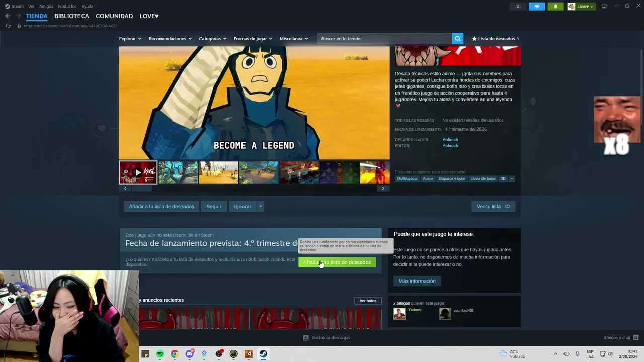The width and height of the screenshot is (644, 362).
Task: Click the Steam logo menu
Action: pyautogui.click(x=14, y=6)
